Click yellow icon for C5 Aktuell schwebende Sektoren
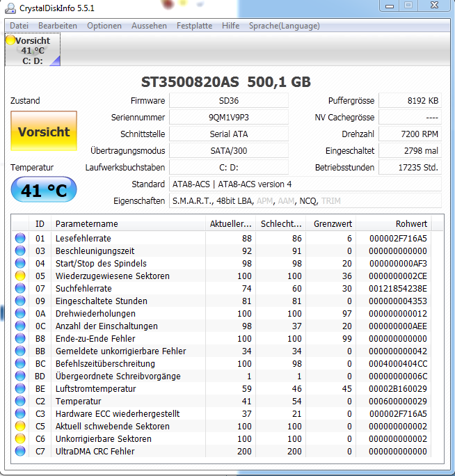The width and height of the screenshot is (455, 476). 20,426
